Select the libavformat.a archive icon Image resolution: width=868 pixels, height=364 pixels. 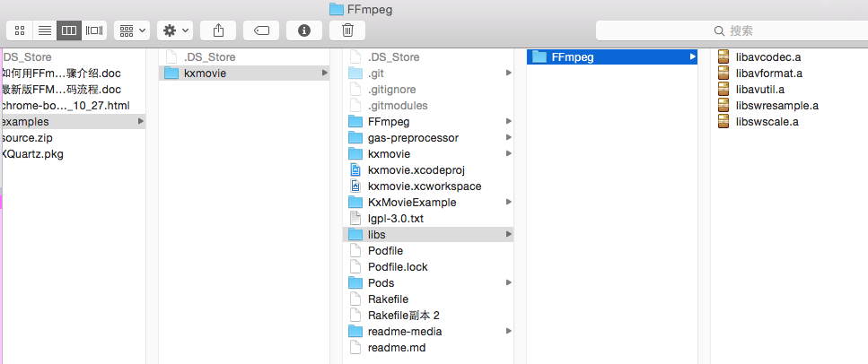pos(723,73)
